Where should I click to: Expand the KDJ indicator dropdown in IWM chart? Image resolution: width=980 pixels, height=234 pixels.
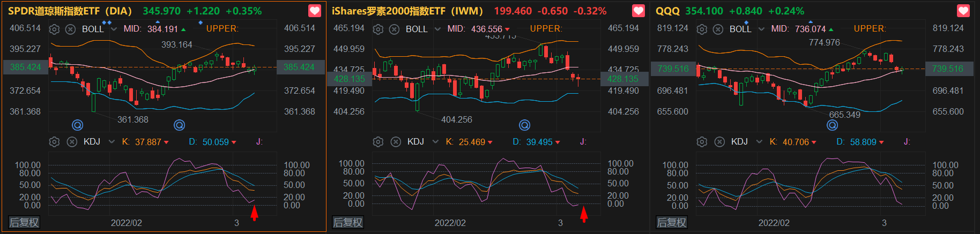click(435, 142)
